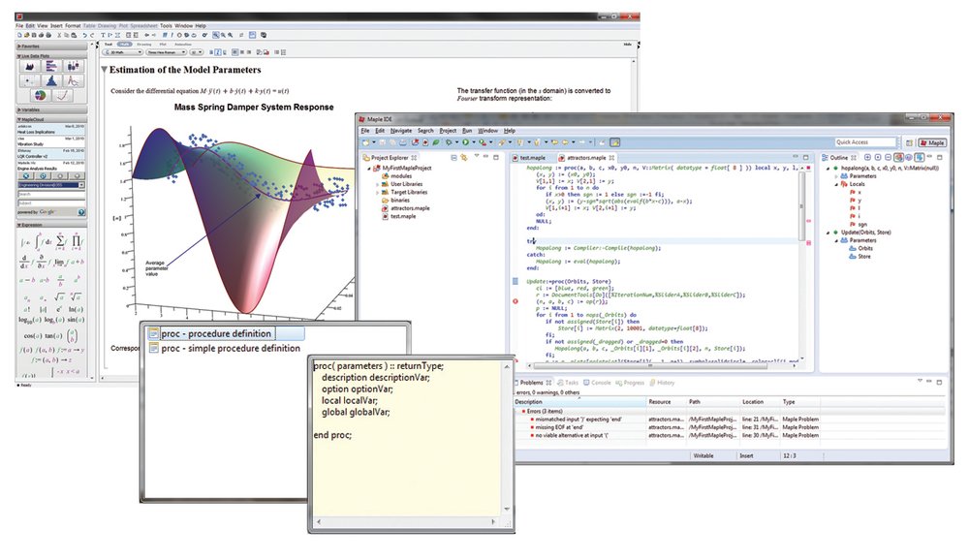Select the summation symbol in Expression palette
This screenshot has width=969, height=560.
(x=60, y=240)
